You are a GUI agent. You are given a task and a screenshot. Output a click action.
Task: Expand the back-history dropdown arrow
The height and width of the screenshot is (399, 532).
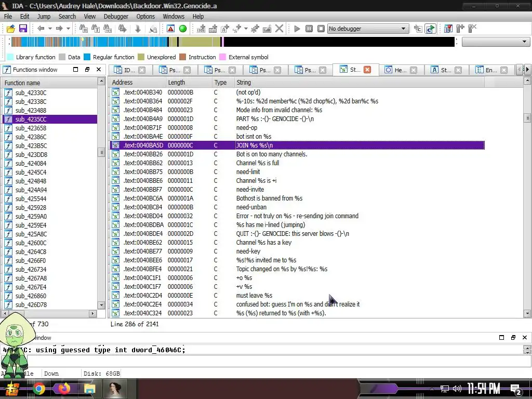click(50, 29)
